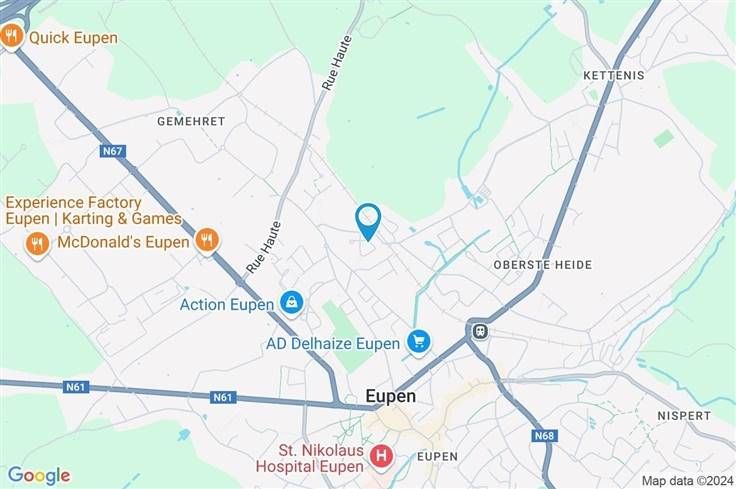Click the large Eupen city name
The image size is (736, 489).
(391, 397)
